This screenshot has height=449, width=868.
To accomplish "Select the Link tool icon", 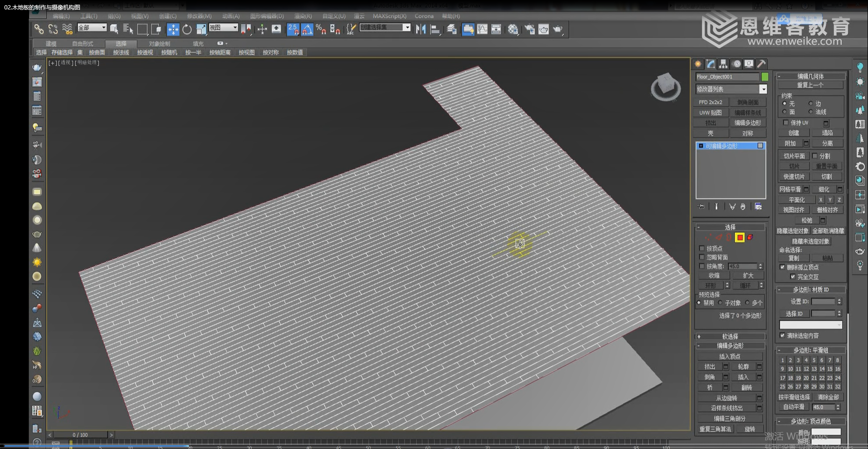I will coord(39,29).
